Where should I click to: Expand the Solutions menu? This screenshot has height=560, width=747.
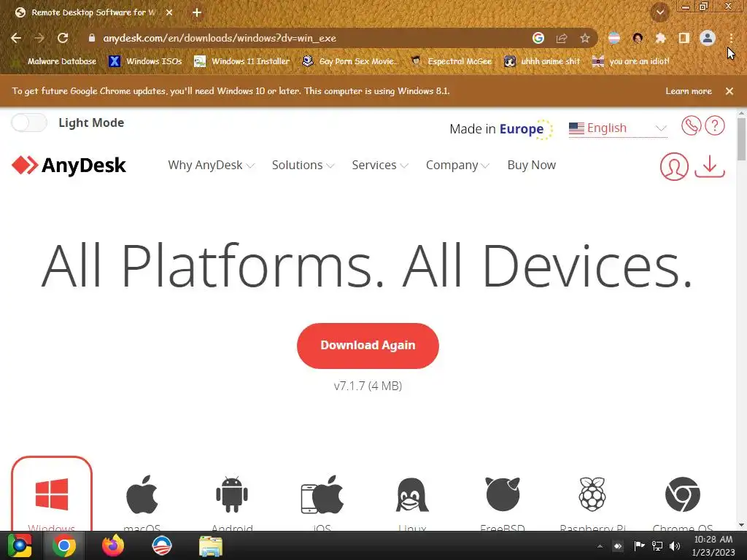tap(303, 166)
